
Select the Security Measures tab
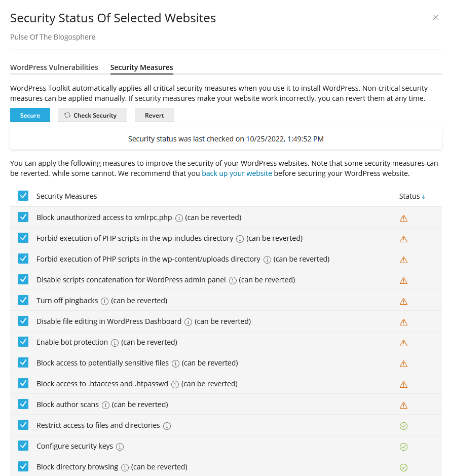[x=141, y=67]
